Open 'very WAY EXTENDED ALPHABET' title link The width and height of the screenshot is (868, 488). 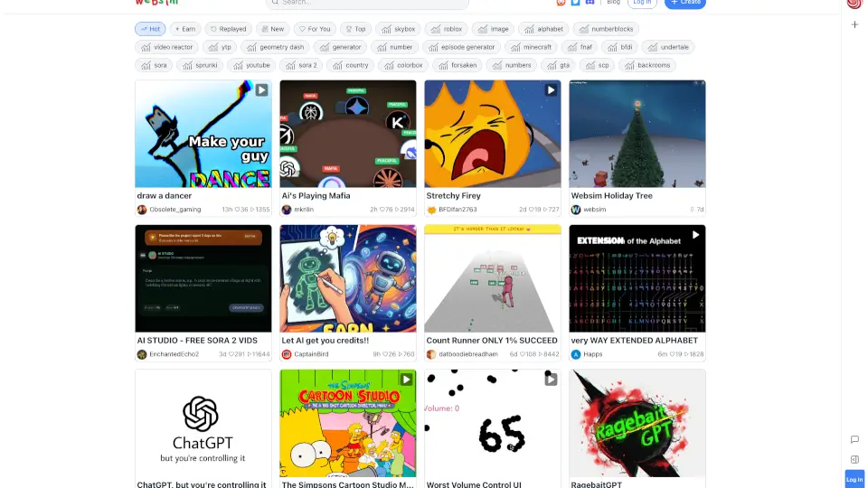pos(635,341)
